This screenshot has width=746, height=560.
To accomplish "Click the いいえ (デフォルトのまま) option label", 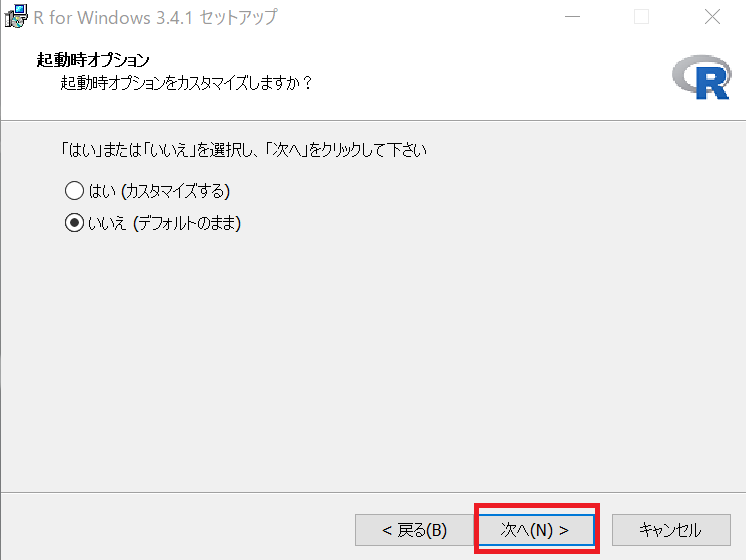I will [x=164, y=223].
